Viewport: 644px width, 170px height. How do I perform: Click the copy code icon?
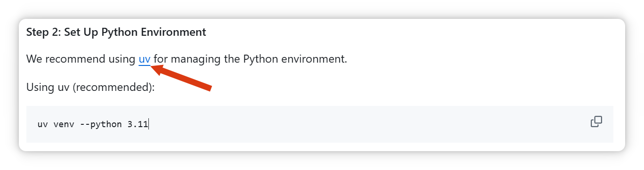click(x=596, y=121)
